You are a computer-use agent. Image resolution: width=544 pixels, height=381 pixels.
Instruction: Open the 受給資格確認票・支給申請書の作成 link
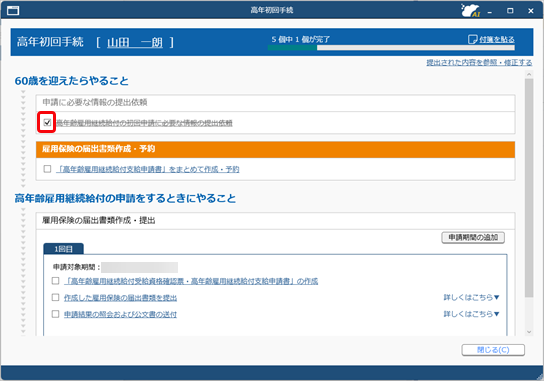tap(191, 281)
